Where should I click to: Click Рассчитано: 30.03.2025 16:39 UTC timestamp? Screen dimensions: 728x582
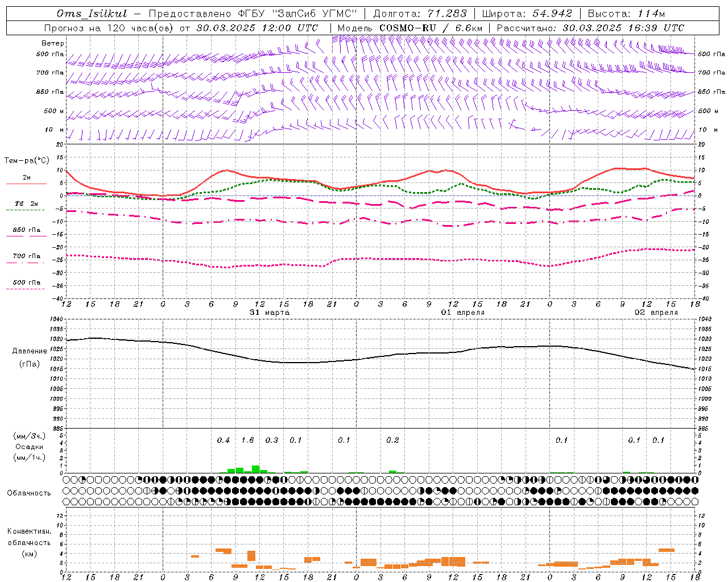pyautogui.click(x=590, y=28)
